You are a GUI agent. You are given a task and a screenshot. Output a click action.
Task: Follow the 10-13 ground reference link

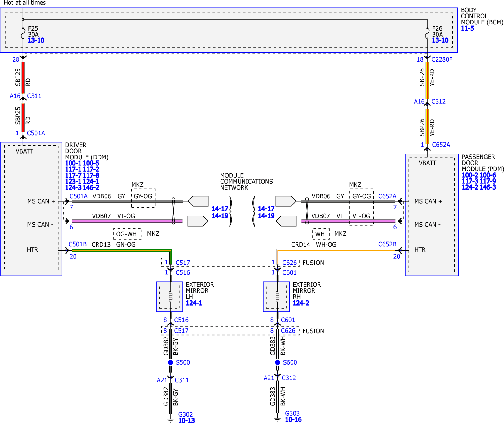click(186, 420)
